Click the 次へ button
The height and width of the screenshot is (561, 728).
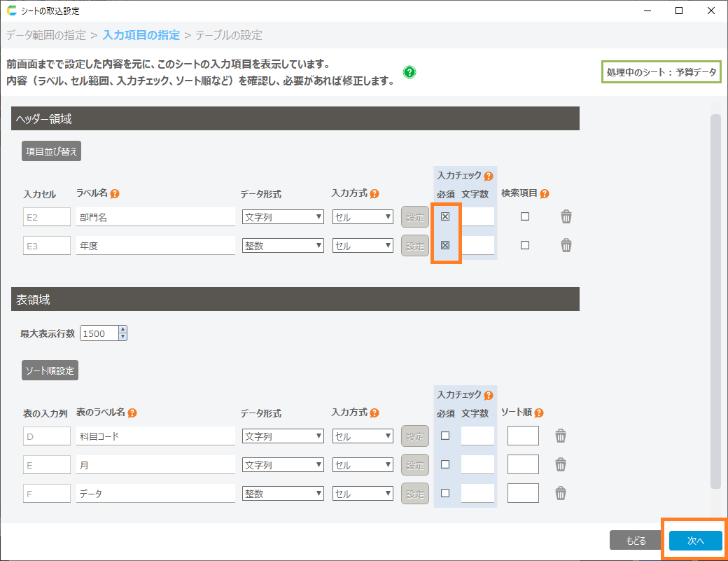[x=694, y=541]
